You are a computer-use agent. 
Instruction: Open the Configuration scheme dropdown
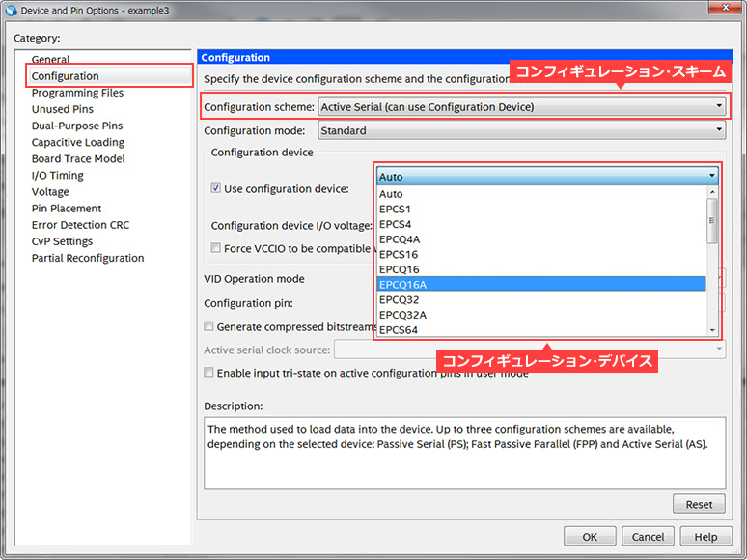point(522,107)
